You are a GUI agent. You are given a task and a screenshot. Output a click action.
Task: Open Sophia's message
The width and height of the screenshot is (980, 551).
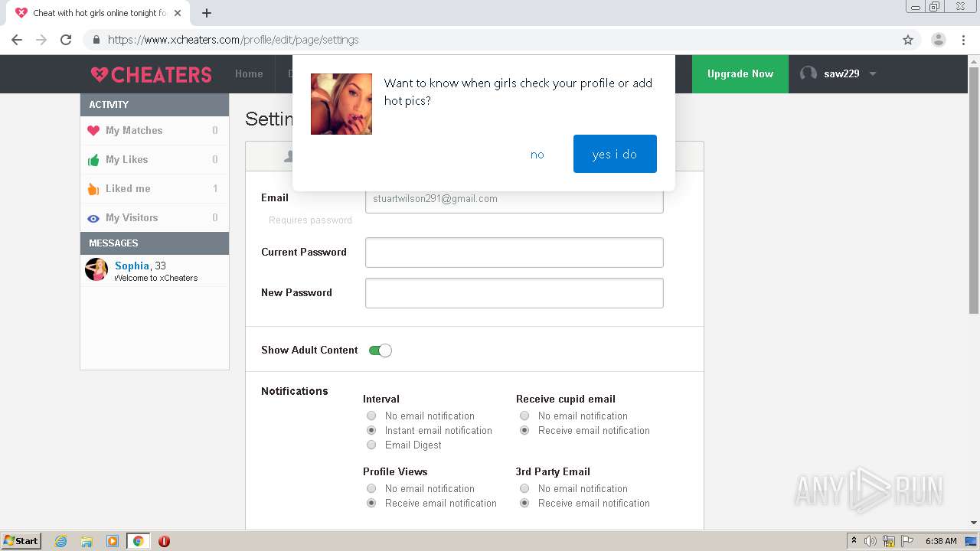155,271
